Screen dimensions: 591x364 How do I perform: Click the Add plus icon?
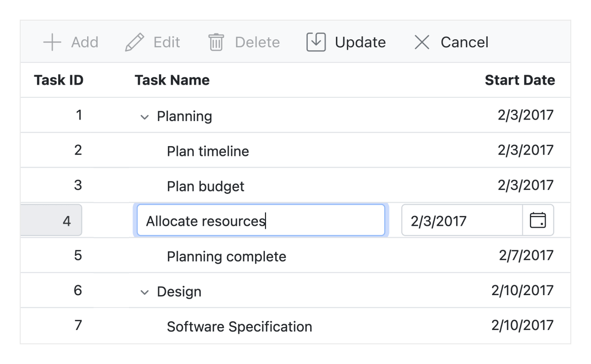pyautogui.click(x=52, y=42)
